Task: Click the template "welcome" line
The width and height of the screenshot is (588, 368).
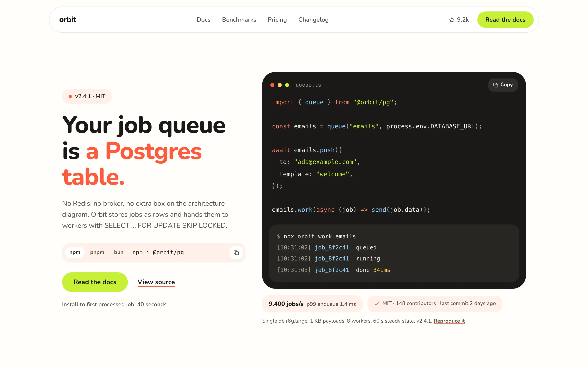Action: tap(316, 174)
